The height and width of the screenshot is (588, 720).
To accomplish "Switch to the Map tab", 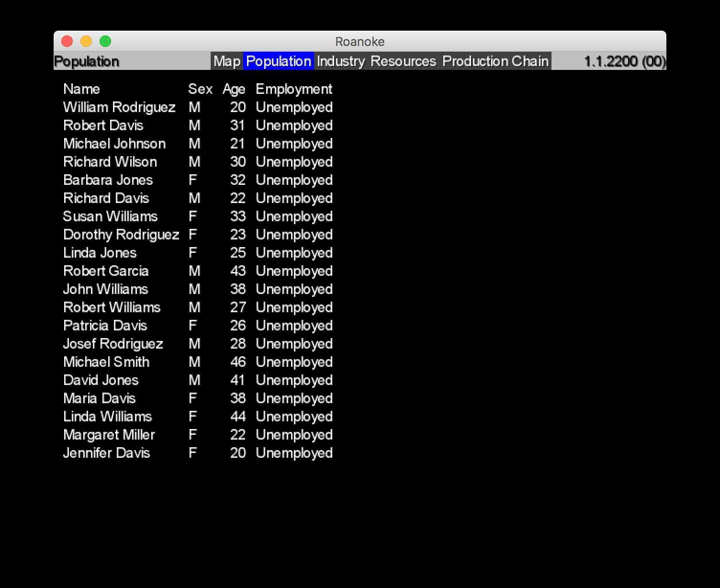I will [x=227, y=61].
